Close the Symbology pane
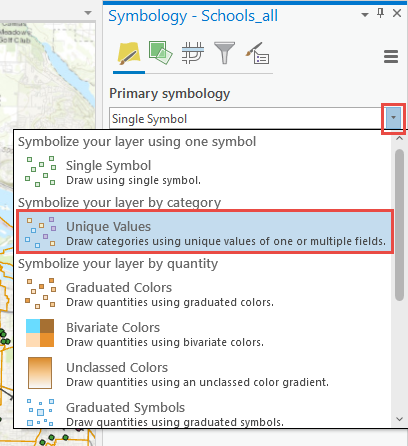The height and width of the screenshot is (446, 408). (397, 13)
